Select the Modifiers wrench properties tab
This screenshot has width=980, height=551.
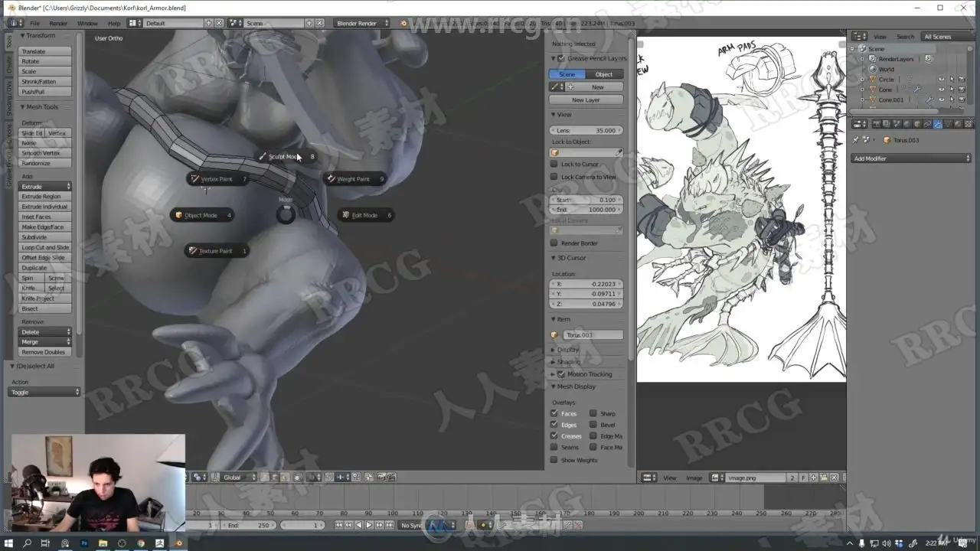tap(937, 124)
